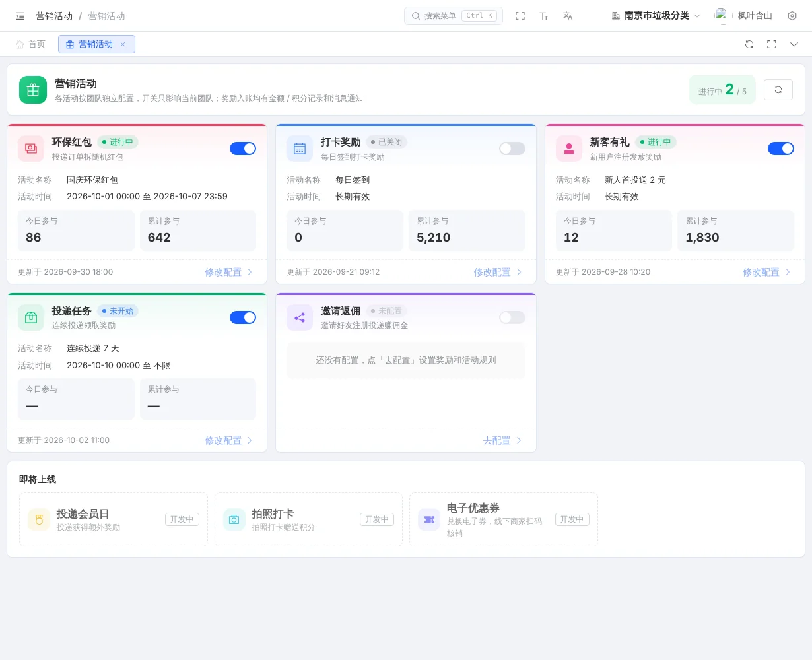Image resolution: width=812 pixels, height=660 pixels.
Task: Toggle the 投递任务 activity switch
Action: (243, 317)
